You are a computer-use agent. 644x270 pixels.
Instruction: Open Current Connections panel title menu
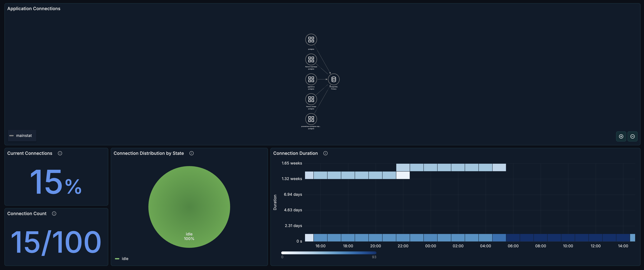coord(30,153)
